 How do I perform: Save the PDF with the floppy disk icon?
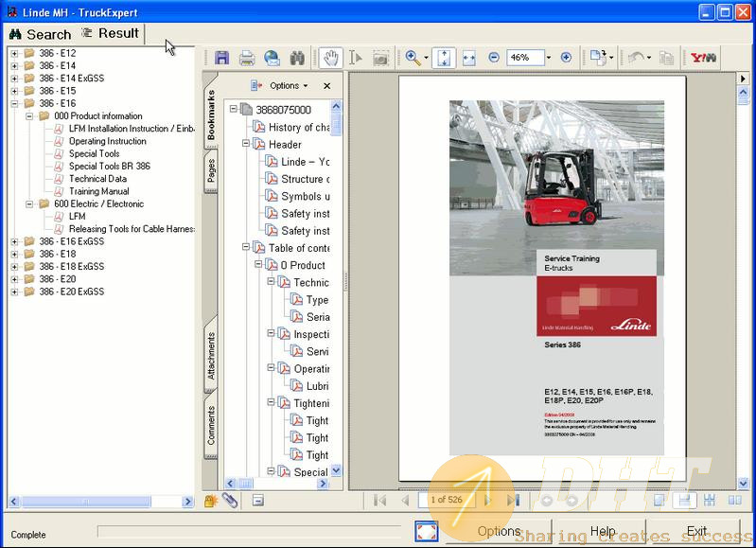click(221, 58)
